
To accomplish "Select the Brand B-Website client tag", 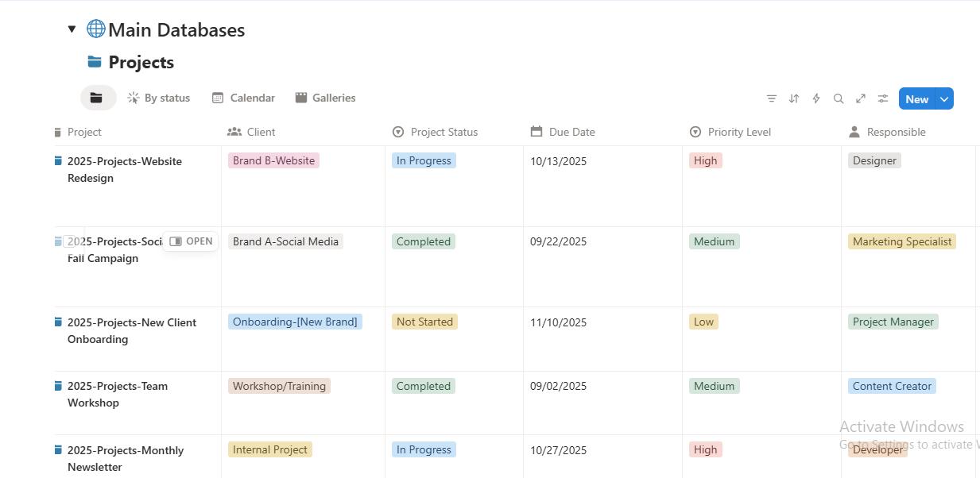I will (273, 160).
